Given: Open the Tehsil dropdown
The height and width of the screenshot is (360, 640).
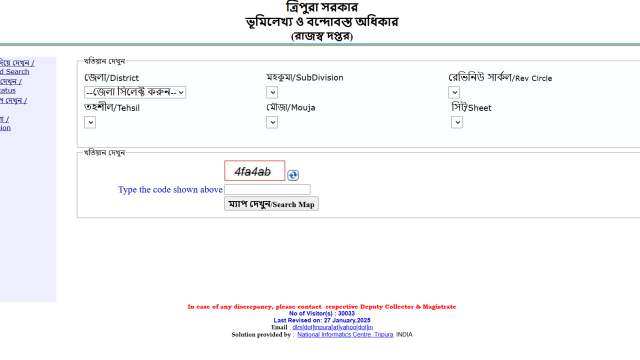Looking at the screenshot, I should click(90, 122).
